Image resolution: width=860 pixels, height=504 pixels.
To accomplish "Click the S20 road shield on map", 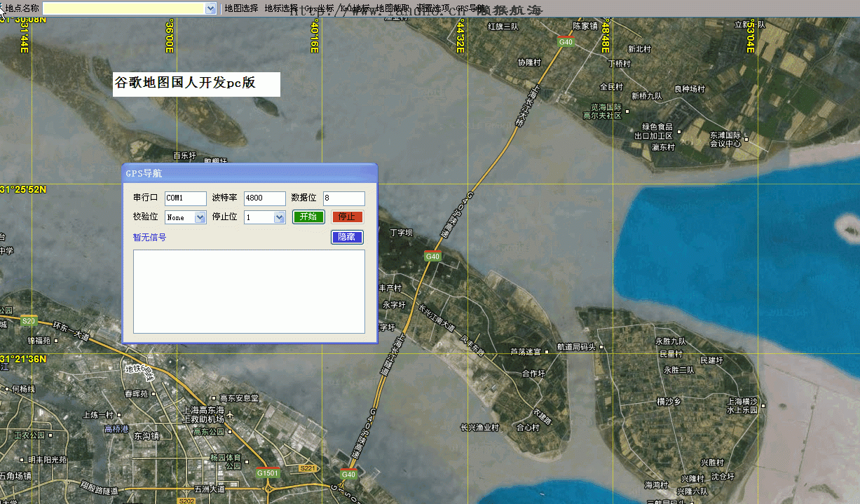I will 29,321.
